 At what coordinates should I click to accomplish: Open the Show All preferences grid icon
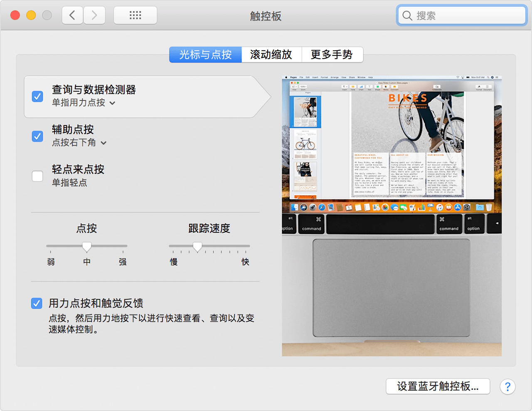coord(135,15)
